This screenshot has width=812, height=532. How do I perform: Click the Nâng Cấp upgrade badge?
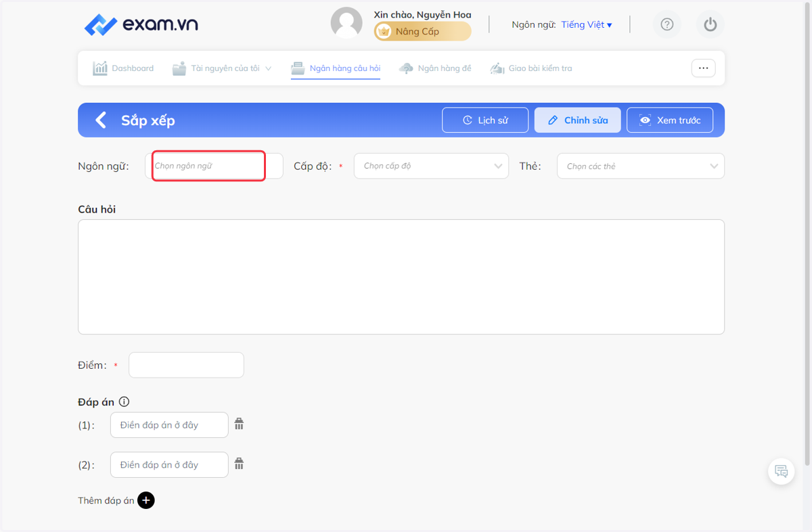pos(423,31)
